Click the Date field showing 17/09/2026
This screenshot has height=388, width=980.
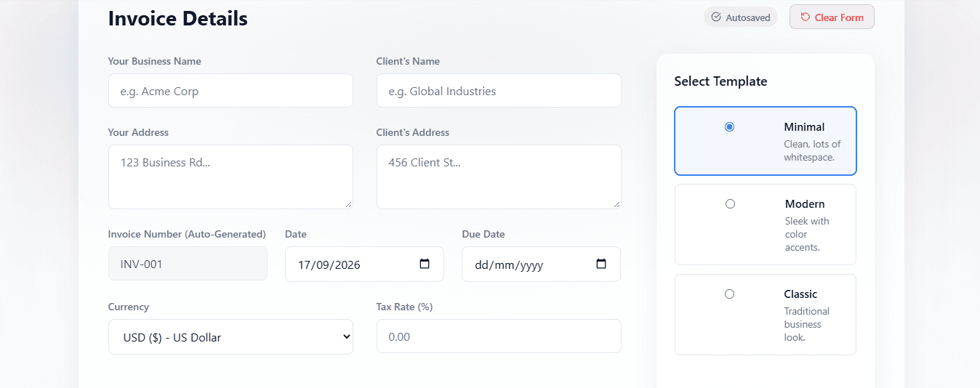364,264
